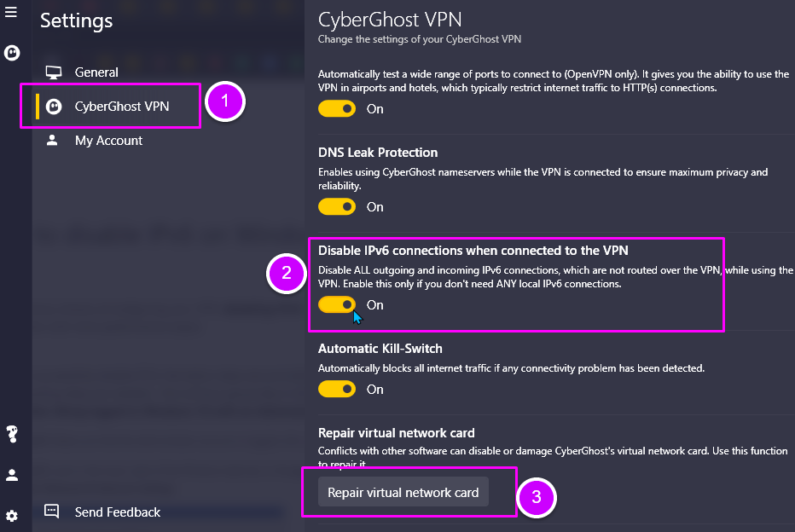Click the small ghost icon in the lower sidebar
Viewport: 795px width, 532px height.
coord(11,435)
